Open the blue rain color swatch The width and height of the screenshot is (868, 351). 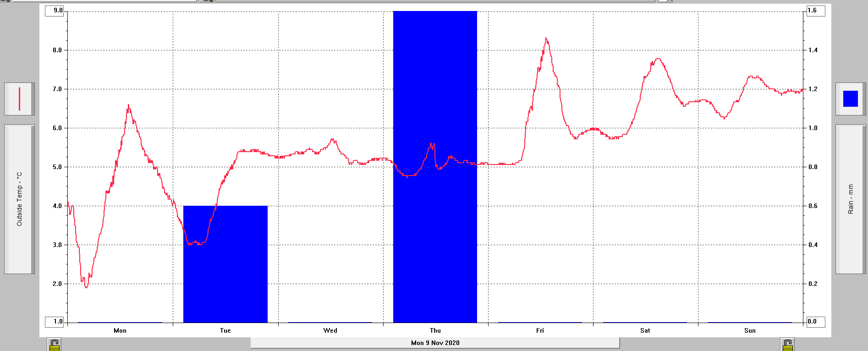pyautogui.click(x=850, y=99)
